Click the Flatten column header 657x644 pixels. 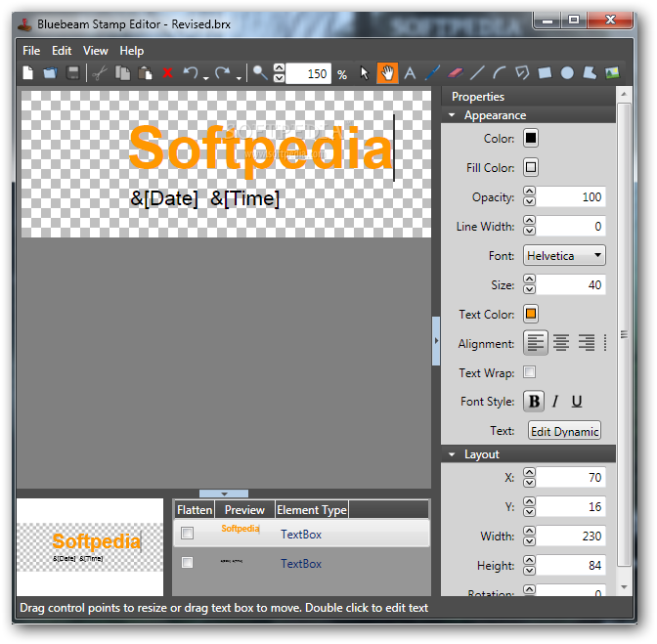(195, 509)
